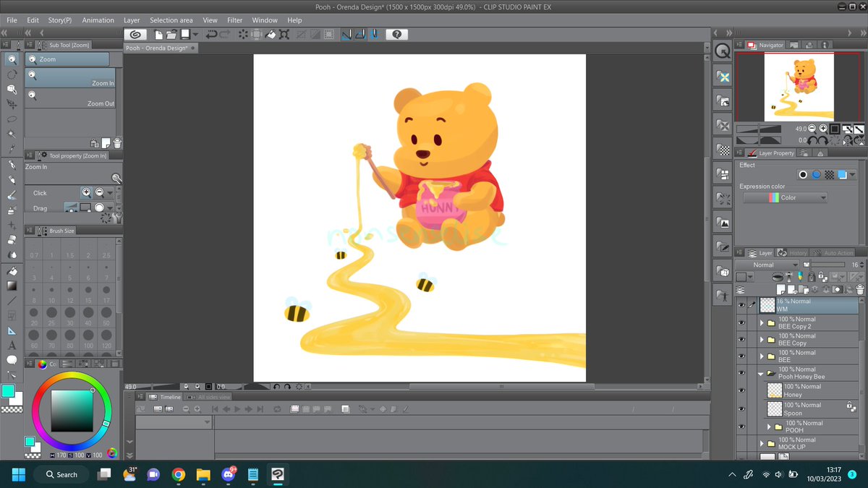Expand the POOH folder

[x=770, y=427]
